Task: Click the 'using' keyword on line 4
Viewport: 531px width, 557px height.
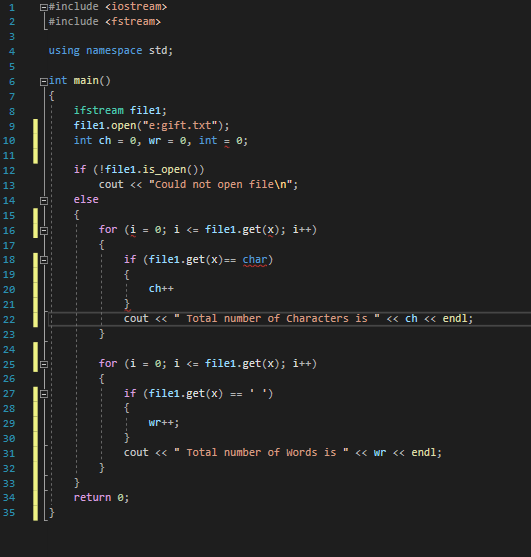Action: coord(64,50)
